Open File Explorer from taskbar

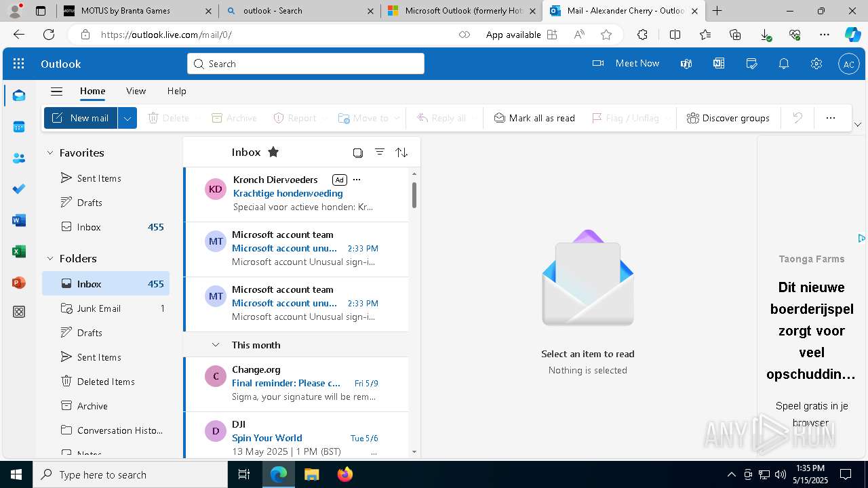pyautogui.click(x=311, y=474)
